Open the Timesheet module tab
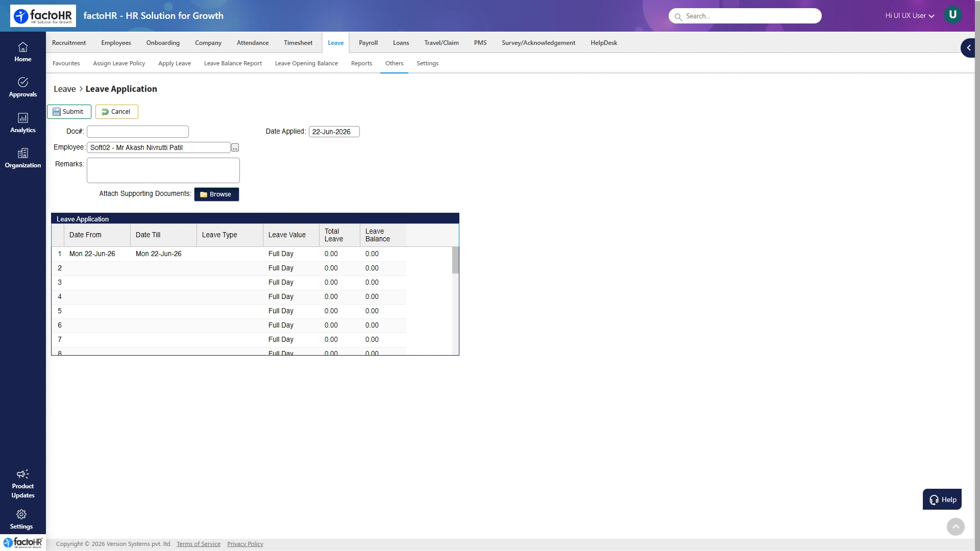The width and height of the screenshot is (980, 551). 298,43
